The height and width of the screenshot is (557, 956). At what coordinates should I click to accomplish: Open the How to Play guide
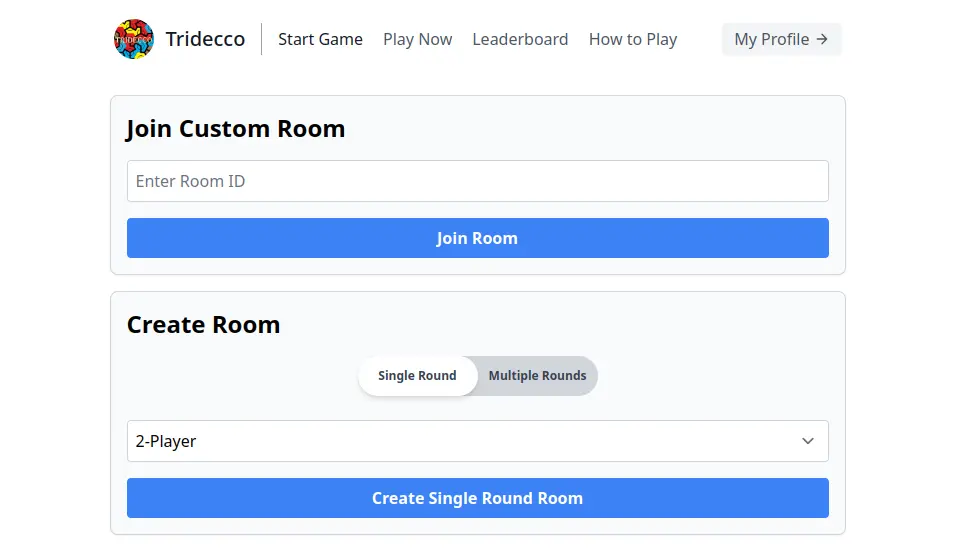point(633,39)
